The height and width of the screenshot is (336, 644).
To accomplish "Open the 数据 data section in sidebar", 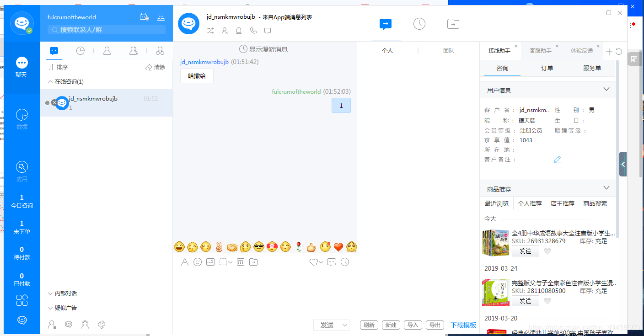I will pos(21,119).
